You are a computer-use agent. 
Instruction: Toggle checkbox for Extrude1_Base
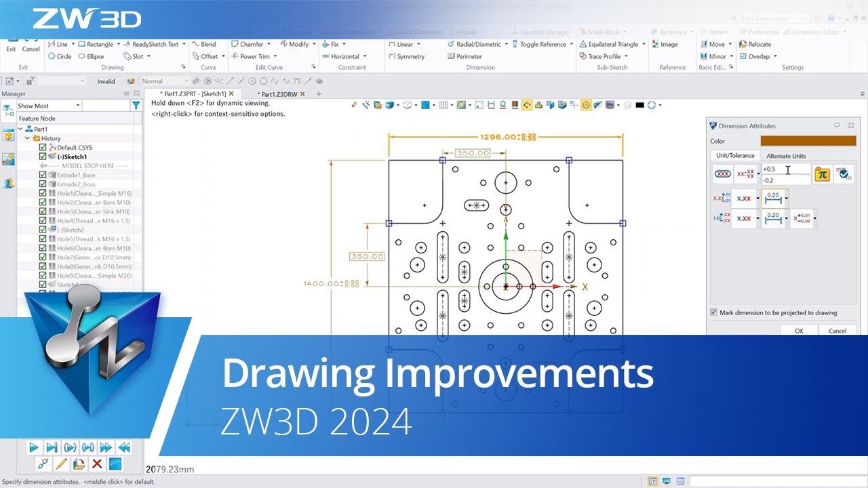click(43, 175)
